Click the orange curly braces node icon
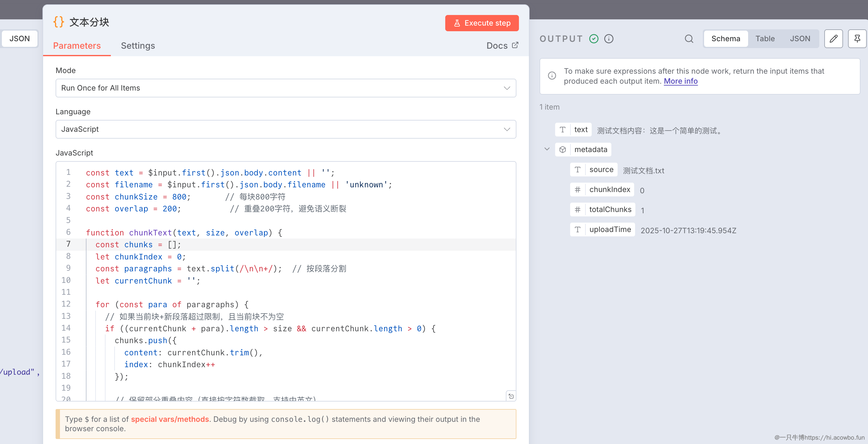868x444 pixels. coord(59,22)
